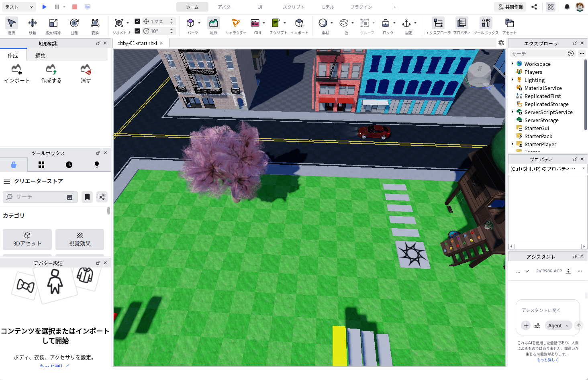
Task: Open the パーツ type dropdown arrow
Action: pos(199,23)
